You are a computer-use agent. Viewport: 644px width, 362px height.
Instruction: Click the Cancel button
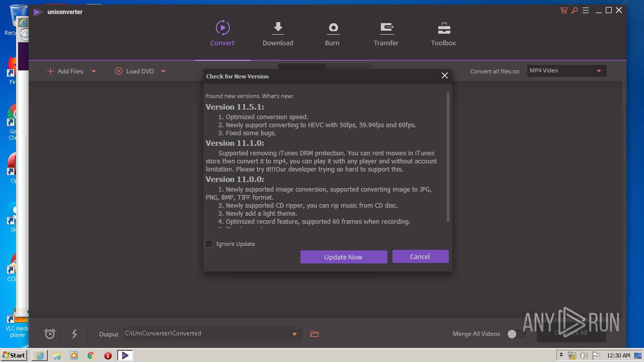420,256
